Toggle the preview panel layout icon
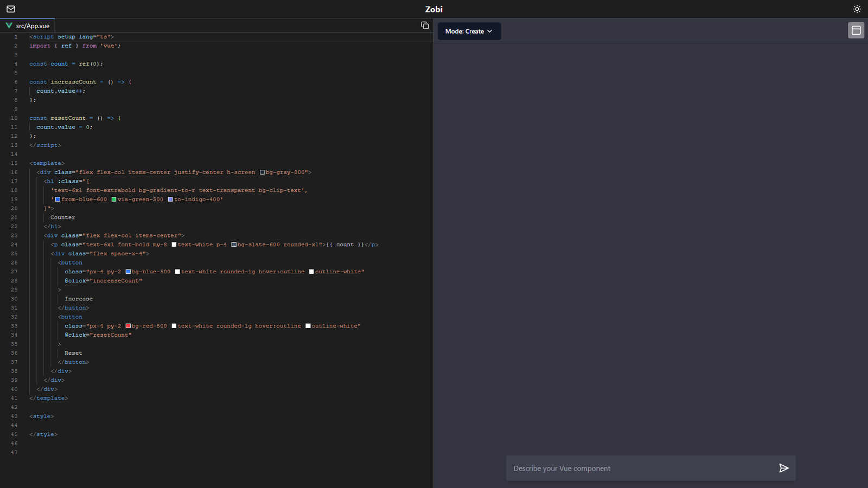This screenshot has width=868, height=488. [856, 30]
